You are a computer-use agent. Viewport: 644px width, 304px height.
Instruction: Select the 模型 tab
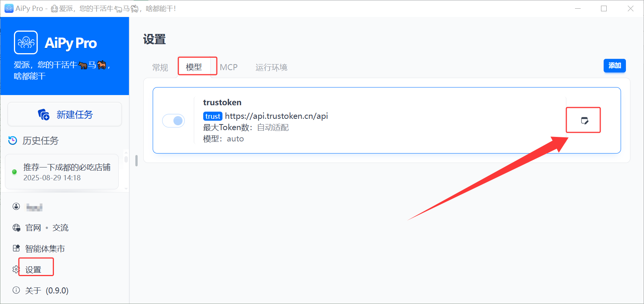point(194,67)
